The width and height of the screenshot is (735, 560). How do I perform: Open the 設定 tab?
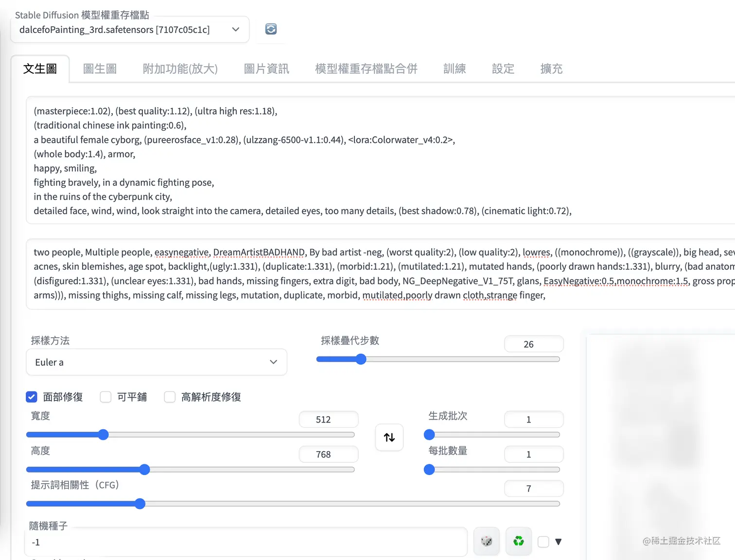pos(503,69)
